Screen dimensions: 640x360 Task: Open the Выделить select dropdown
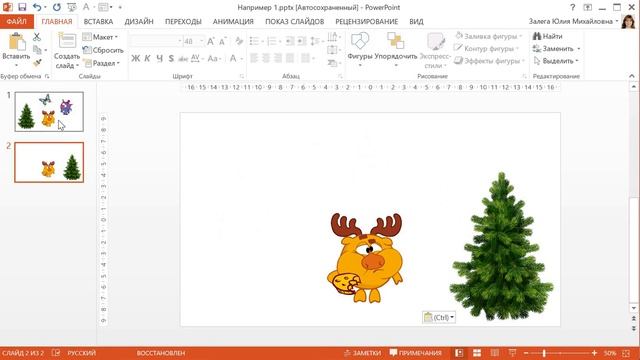point(556,61)
